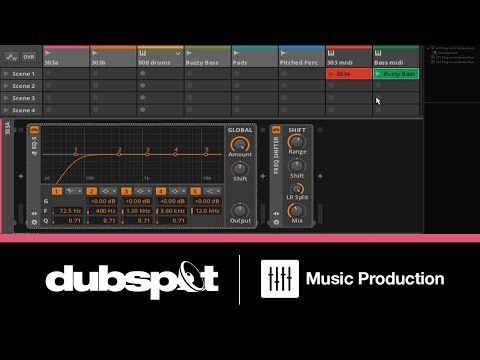Click the 400 Hz frequency field
This screenshot has width=480, height=360.
[x=102, y=211]
